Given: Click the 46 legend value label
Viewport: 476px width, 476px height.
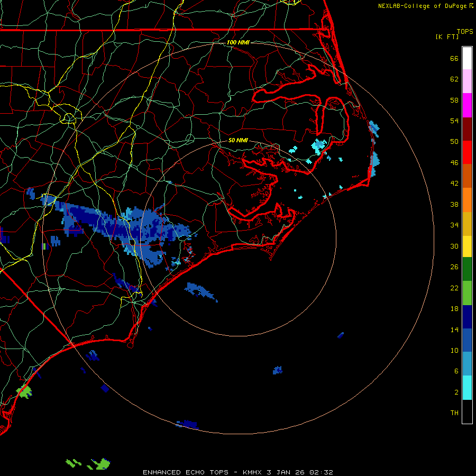Looking at the screenshot, I should click(454, 163).
